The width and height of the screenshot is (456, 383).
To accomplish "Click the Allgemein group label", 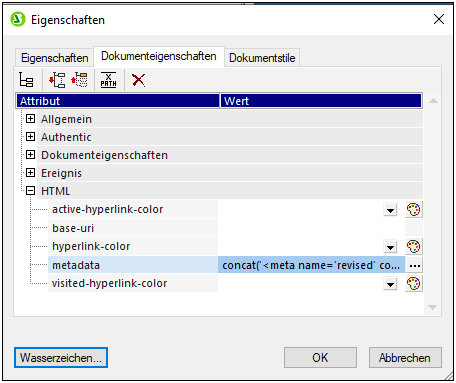I will [66, 119].
